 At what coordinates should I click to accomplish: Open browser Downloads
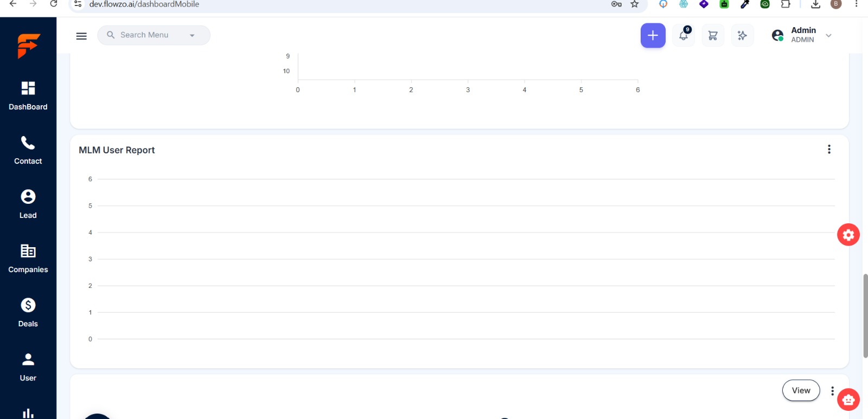tap(815, 4)
